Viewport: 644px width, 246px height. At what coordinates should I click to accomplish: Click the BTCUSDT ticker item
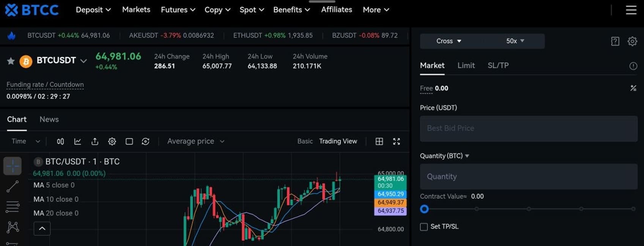pos(68,35)
